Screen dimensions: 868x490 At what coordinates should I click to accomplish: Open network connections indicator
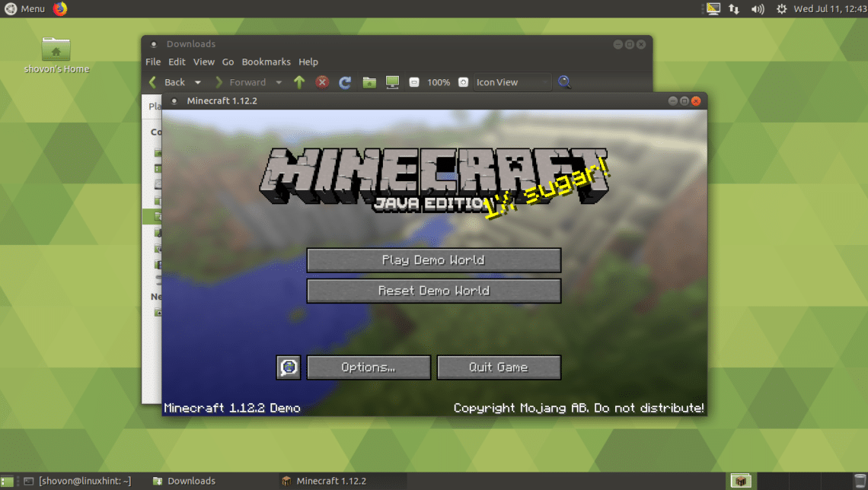coord(734,9)
